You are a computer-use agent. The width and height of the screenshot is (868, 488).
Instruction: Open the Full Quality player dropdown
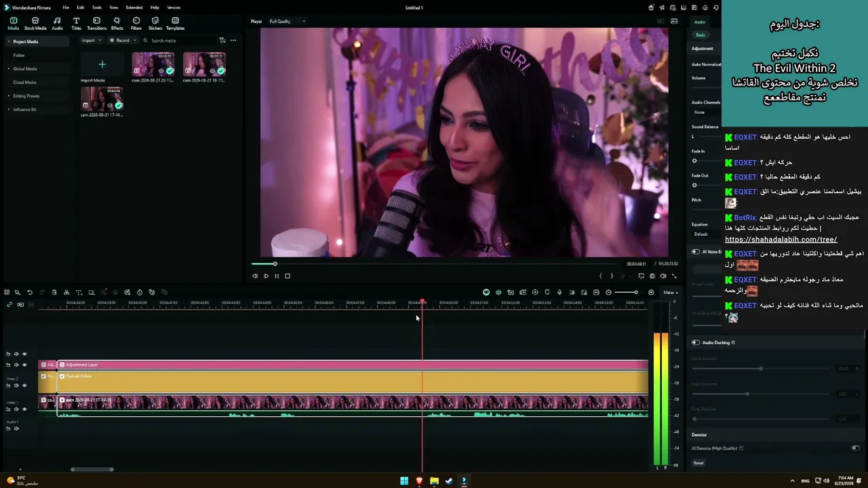[287, 21]
